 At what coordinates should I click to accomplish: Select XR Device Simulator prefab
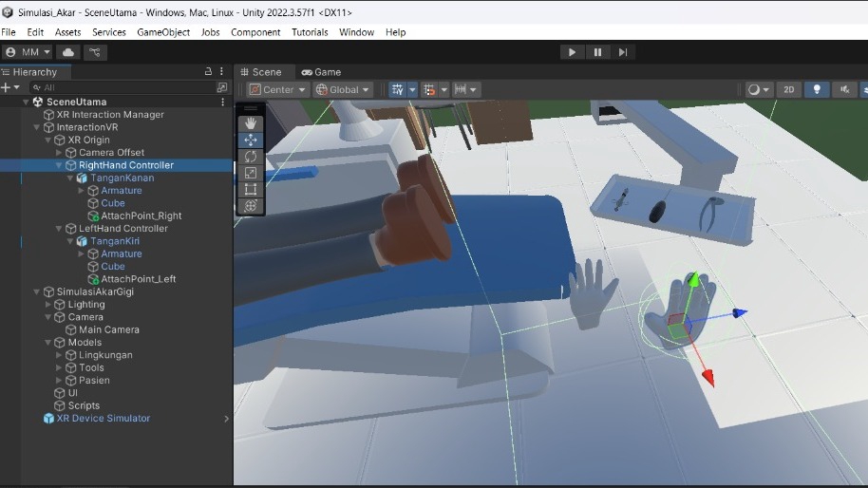coord(103,418)
